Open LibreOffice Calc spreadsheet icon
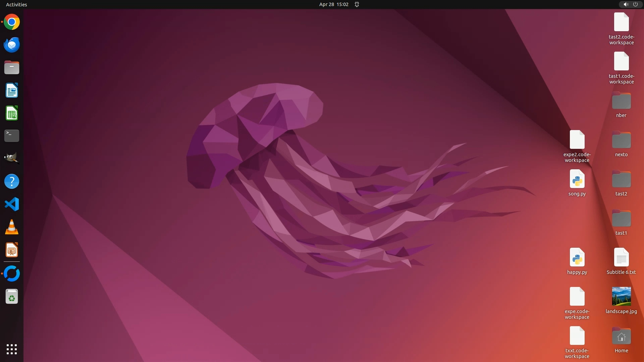Viewport: 644px width, 362px height. (x=12, y=113)
